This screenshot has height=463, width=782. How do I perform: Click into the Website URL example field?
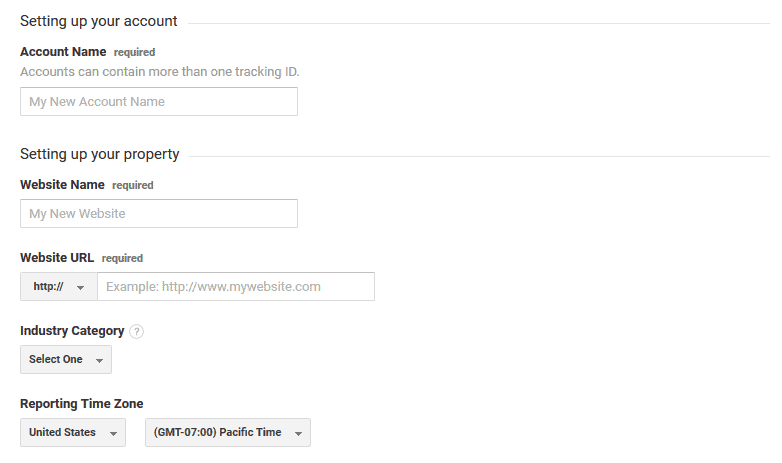236,286
